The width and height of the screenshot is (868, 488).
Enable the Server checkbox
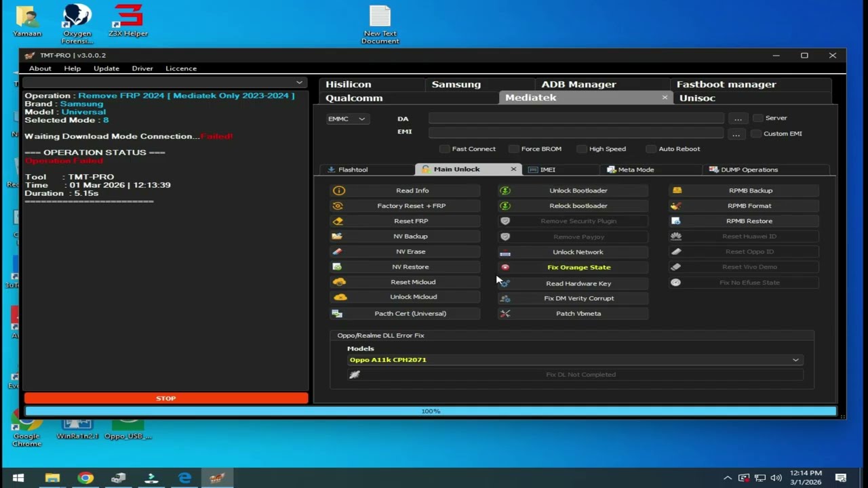click(x=758, y=118)
